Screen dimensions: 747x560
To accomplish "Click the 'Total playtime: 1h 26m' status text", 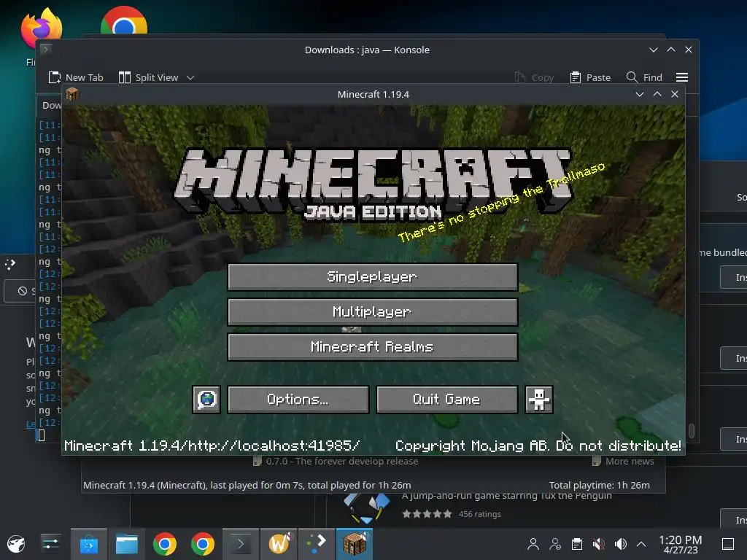I will 600,485.
